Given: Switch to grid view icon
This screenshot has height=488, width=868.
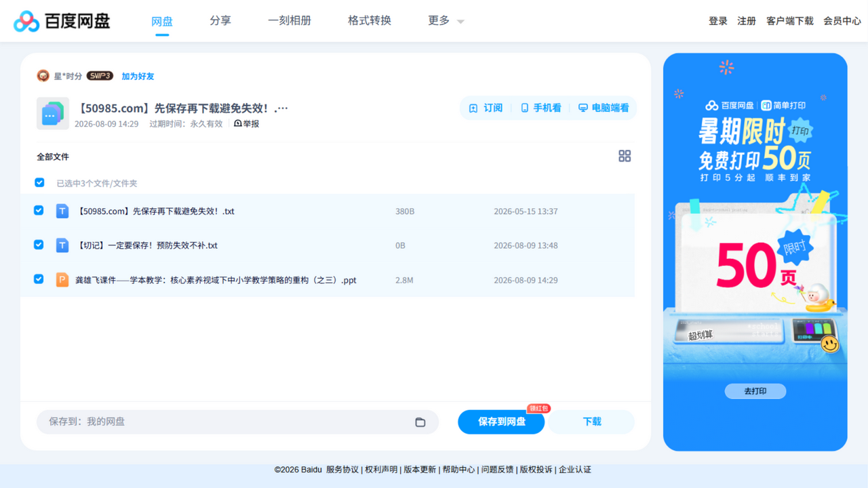Looking at the screenshot, I should (x=625, y=156).
